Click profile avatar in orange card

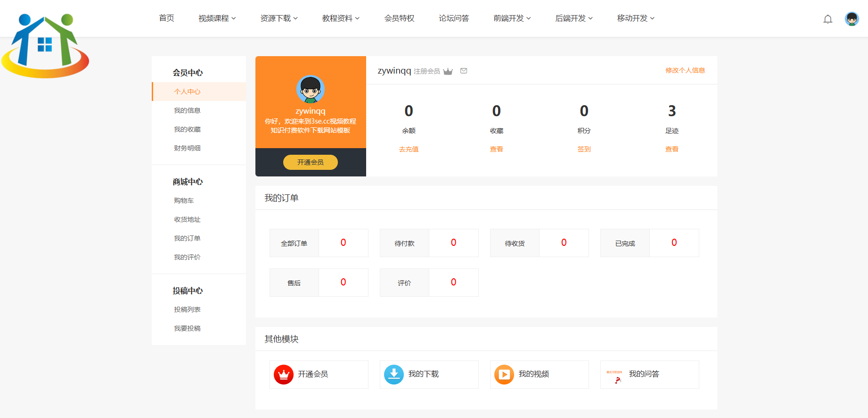[x=311, y=89]
